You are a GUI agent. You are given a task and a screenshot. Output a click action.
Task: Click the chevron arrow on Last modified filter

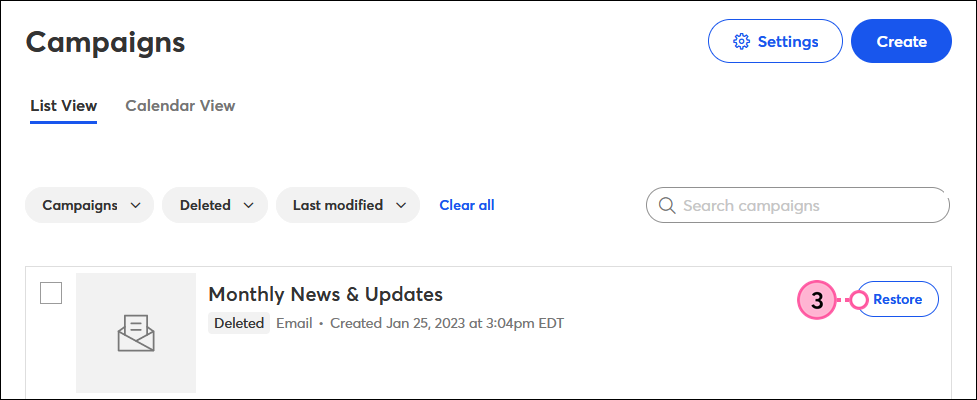(x=401, y=206)
